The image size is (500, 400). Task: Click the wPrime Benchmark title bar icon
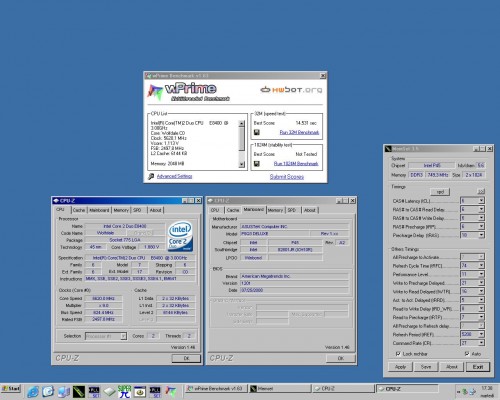[148, 76]
